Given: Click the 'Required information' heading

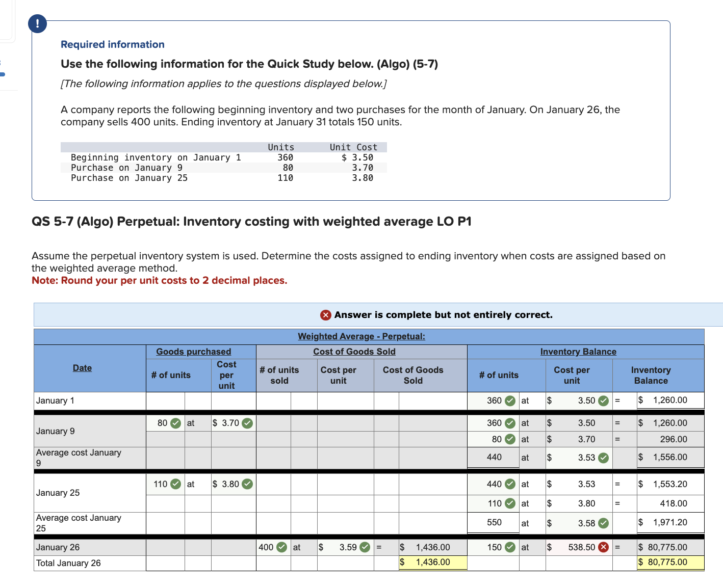Looking at the screenshot, I should click(113, 44).
